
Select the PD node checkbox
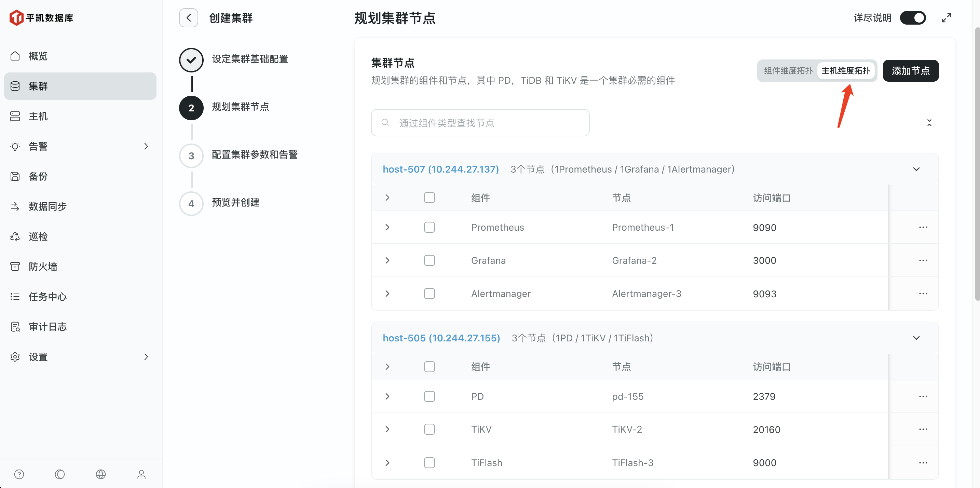point(429,396)
